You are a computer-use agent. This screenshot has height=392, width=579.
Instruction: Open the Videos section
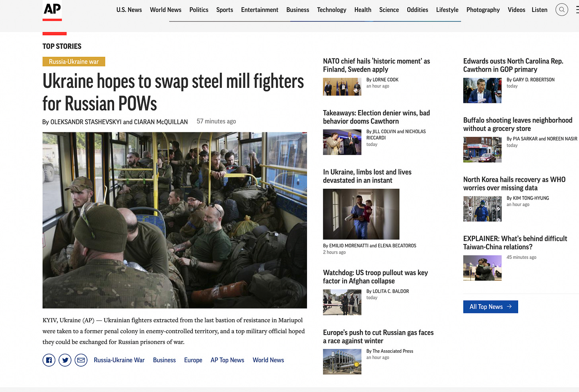(x=516, y=10)
